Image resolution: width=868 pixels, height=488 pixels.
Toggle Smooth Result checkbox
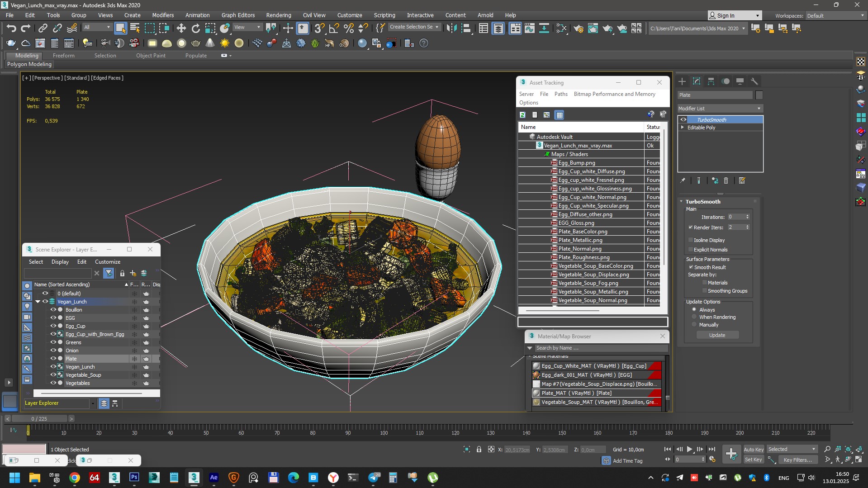point(691,267)
